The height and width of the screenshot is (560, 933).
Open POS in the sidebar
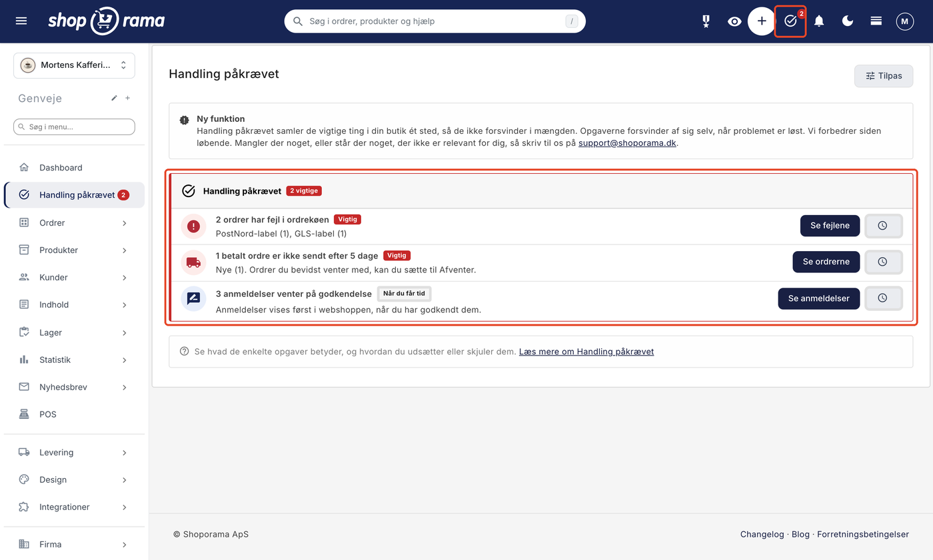pyautogui.click(x=74, y=414)
